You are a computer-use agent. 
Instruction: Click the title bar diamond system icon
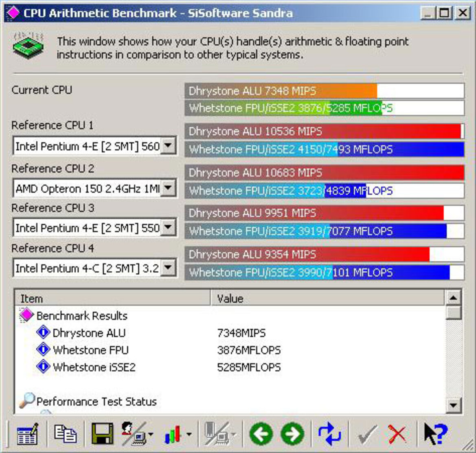[x=13, y=13]
